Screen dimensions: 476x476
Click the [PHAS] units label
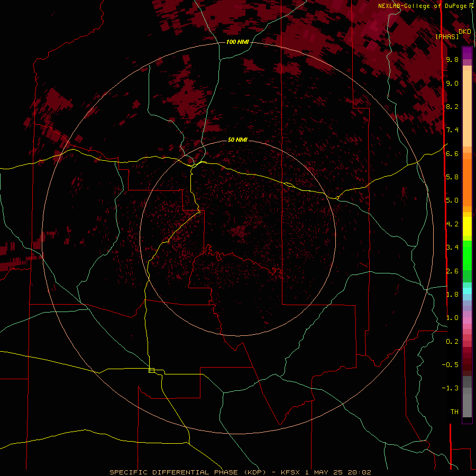[x=447, y=36]
